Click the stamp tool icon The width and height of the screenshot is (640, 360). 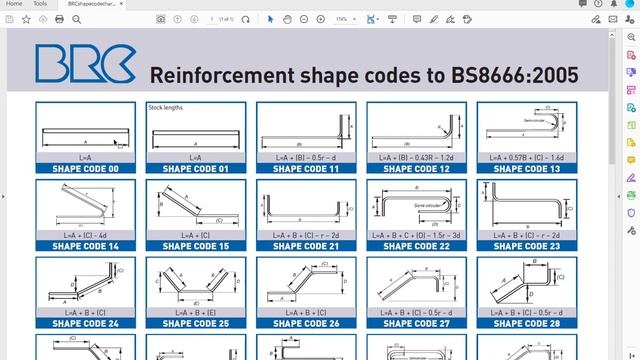(467, 19)
